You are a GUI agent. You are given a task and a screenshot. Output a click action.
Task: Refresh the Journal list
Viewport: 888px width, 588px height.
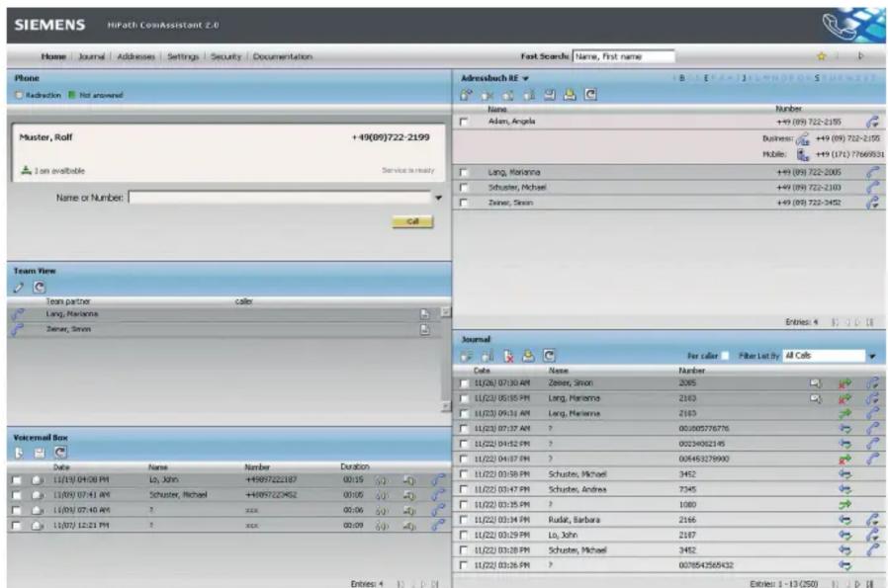(x=549, y=356)
